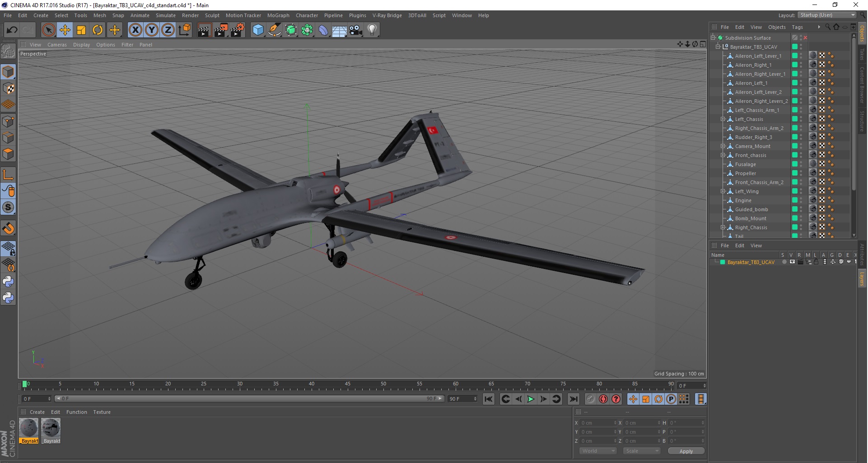Click the Apply button
Screen dimensions: 868x463
(686, 451)
